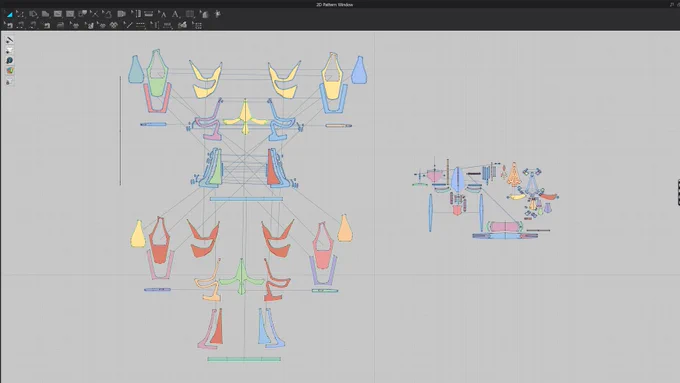Focus the 2D Pattern Window title

click(x=334, y=4)
